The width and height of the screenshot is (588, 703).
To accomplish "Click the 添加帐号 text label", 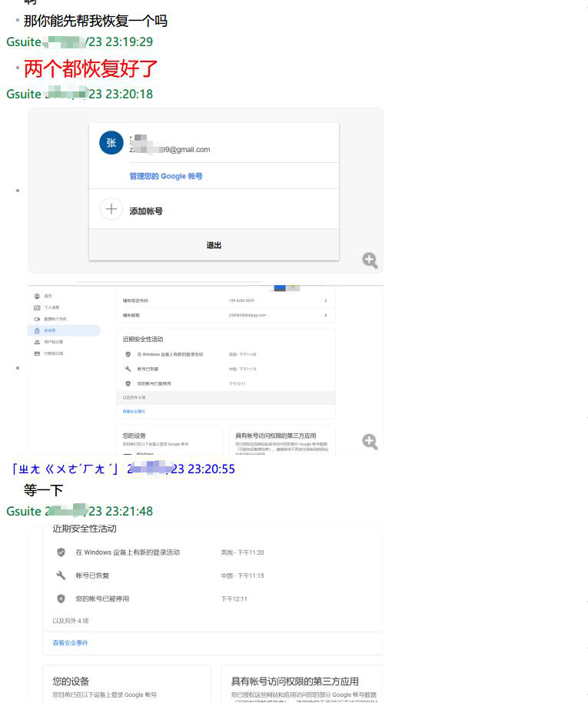I will [146, 211].
